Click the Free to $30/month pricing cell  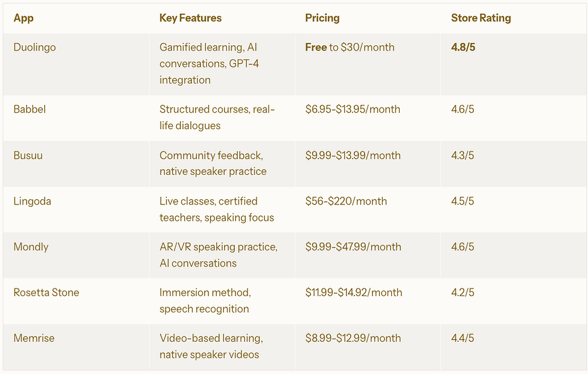click(350, 47)
